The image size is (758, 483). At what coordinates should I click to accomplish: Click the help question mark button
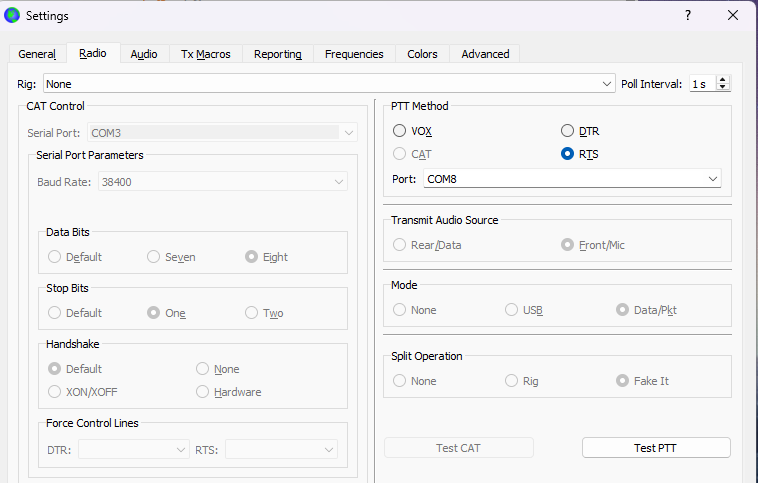(x=687, y=15)
